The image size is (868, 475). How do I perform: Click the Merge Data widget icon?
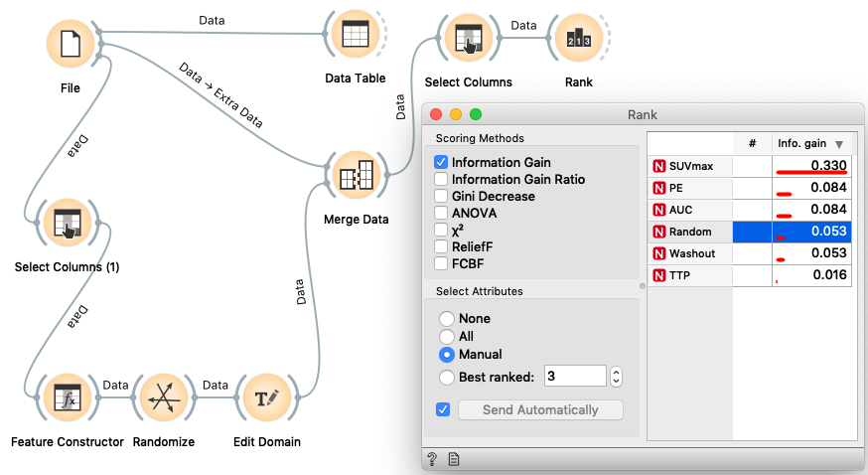pos(355,177)
